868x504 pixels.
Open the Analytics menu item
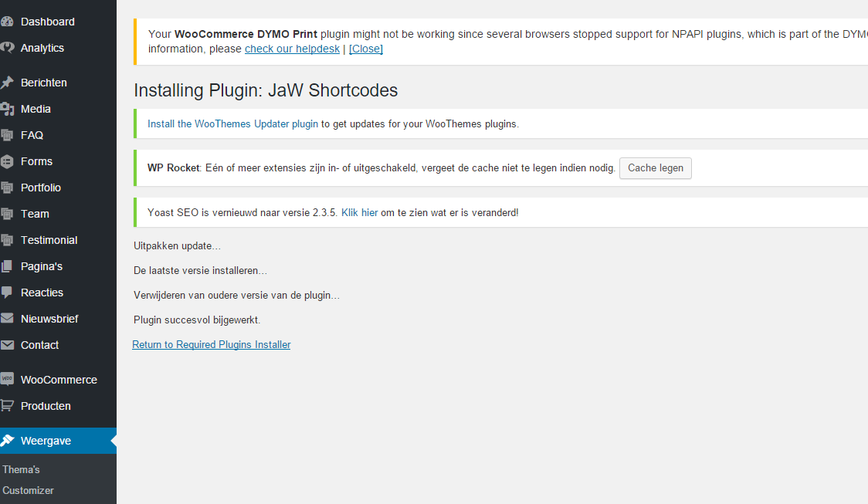tap(42, 48)
